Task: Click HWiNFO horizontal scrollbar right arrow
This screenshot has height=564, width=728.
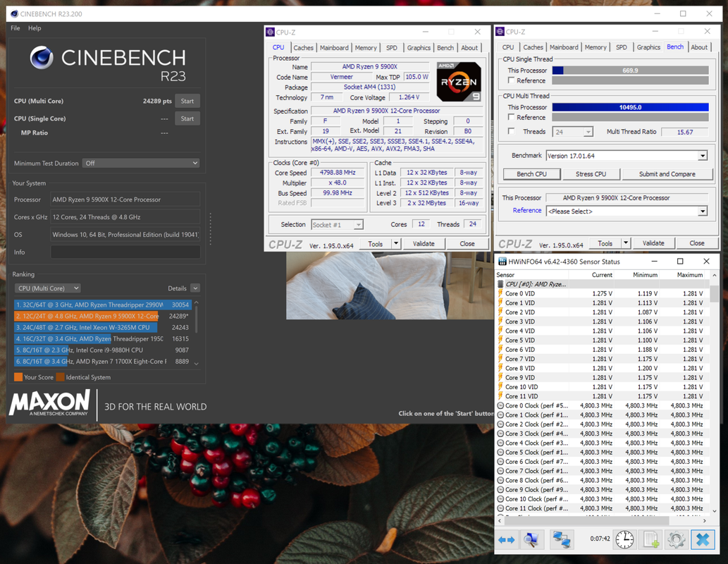Action: (705, 521)
